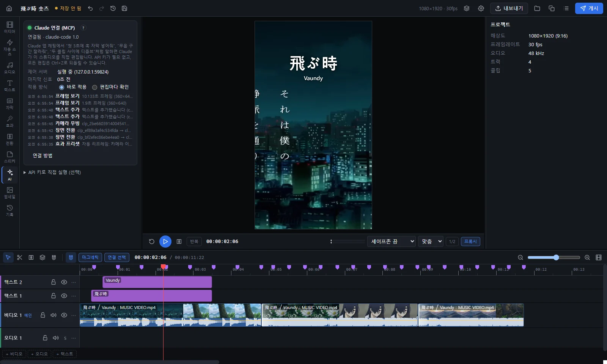Viewport: 607px width, 364px height.
Task: Open project settings gear icon
Action: click(x=481, y=8)
